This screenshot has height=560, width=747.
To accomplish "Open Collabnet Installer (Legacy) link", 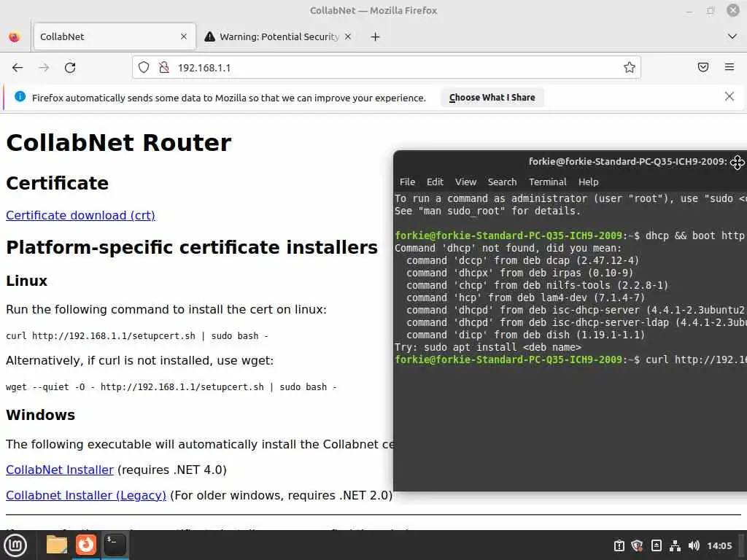I will point(86,495).
